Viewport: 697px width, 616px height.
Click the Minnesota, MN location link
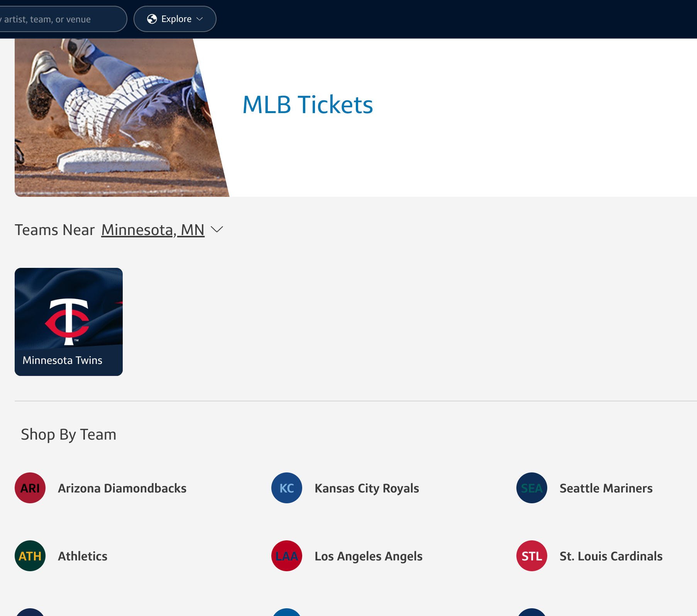click(x=153, y=230)
